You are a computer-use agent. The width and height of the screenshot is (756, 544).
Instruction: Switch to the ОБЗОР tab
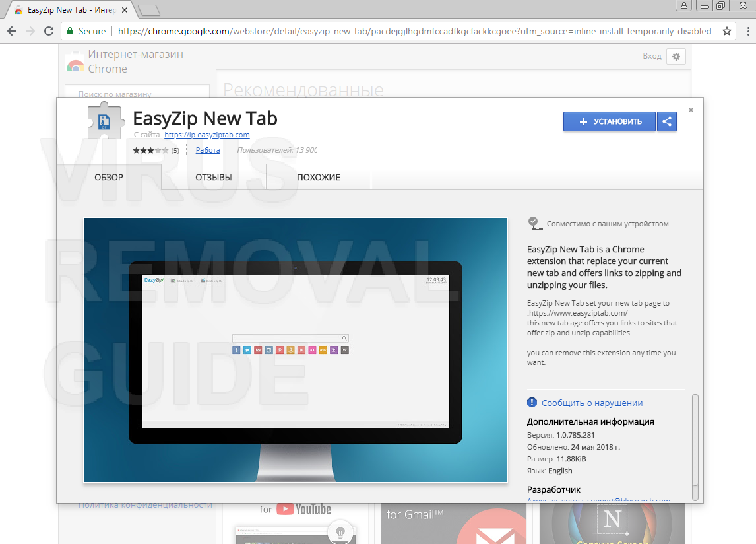point(109,177)
